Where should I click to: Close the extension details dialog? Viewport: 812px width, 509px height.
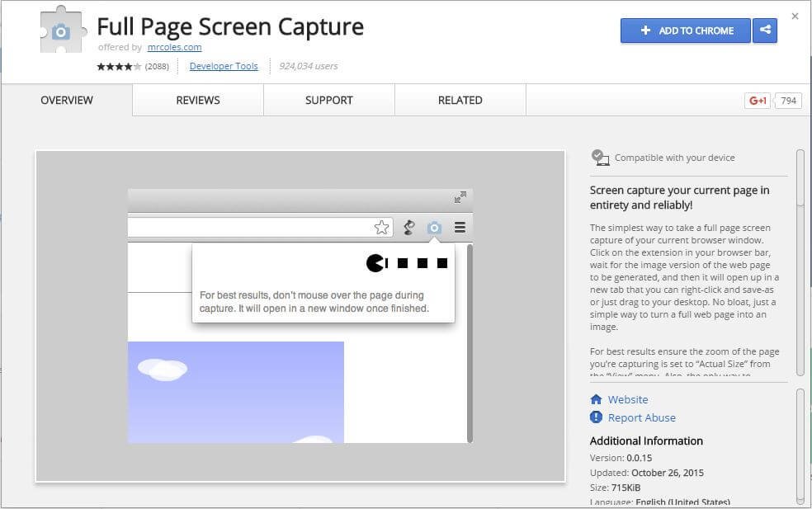(x=795, y=16)
